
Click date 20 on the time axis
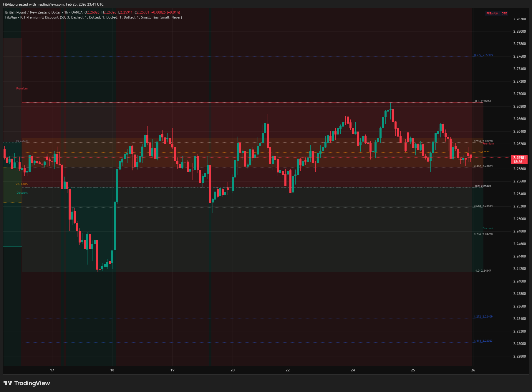click(233, 370)
